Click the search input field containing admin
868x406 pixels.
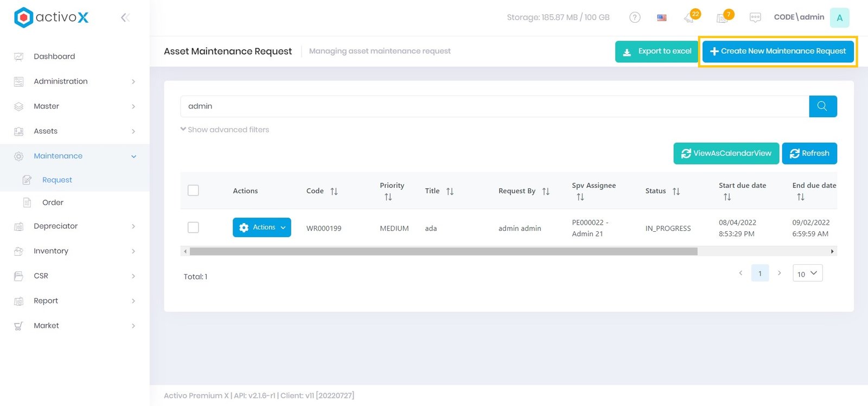(494, 106)
